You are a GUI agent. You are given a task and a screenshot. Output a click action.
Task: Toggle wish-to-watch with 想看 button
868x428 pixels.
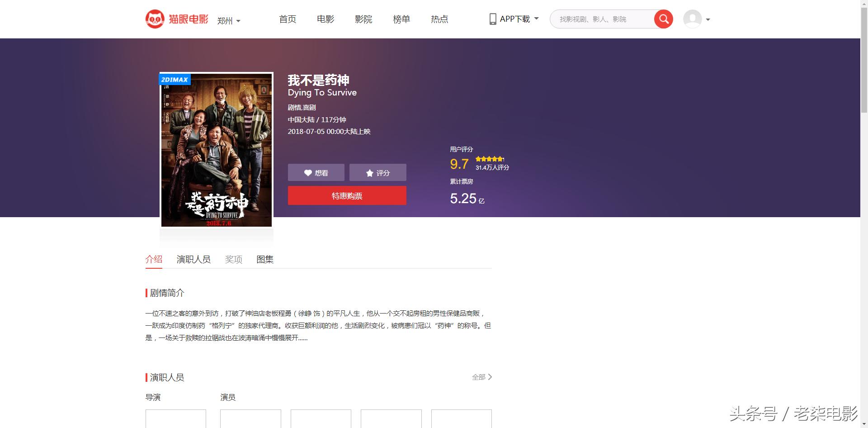316,172
